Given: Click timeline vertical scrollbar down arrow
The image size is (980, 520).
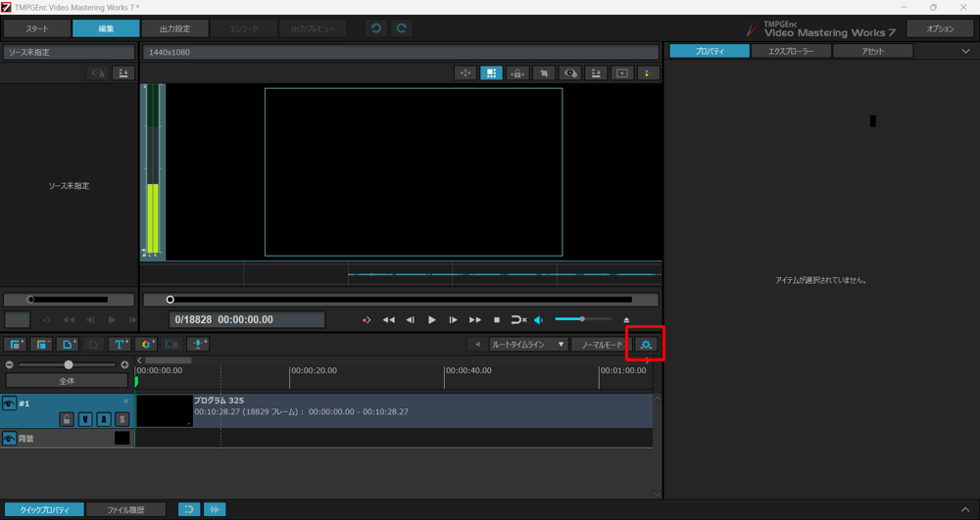Looking at the screenshot, I should coord(657,495).
